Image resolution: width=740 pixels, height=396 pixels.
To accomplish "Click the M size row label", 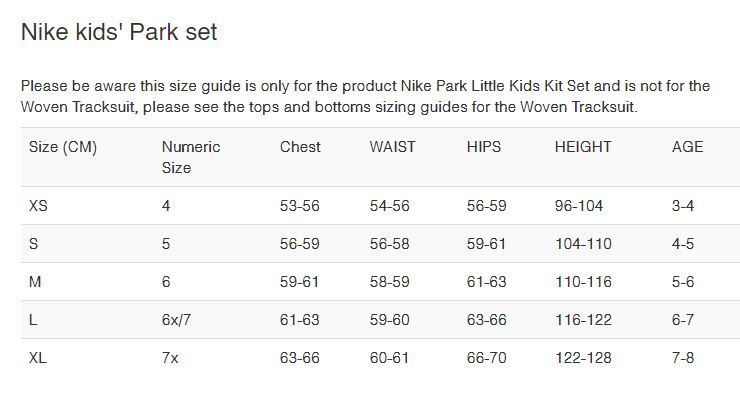I will click(x=35, y=282).
